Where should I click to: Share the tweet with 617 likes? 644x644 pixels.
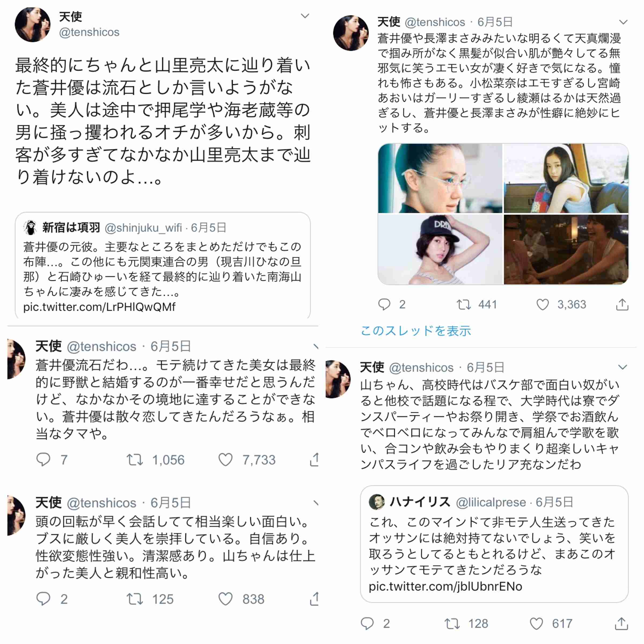pos(621,623)
